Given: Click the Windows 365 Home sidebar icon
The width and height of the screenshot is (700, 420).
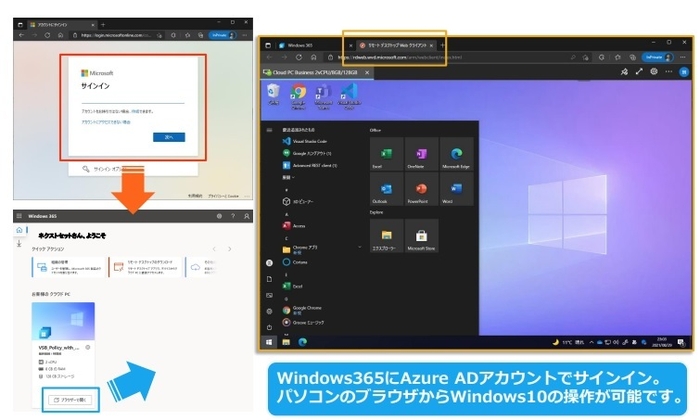Looking at the screenshot, I should (19, 230).
